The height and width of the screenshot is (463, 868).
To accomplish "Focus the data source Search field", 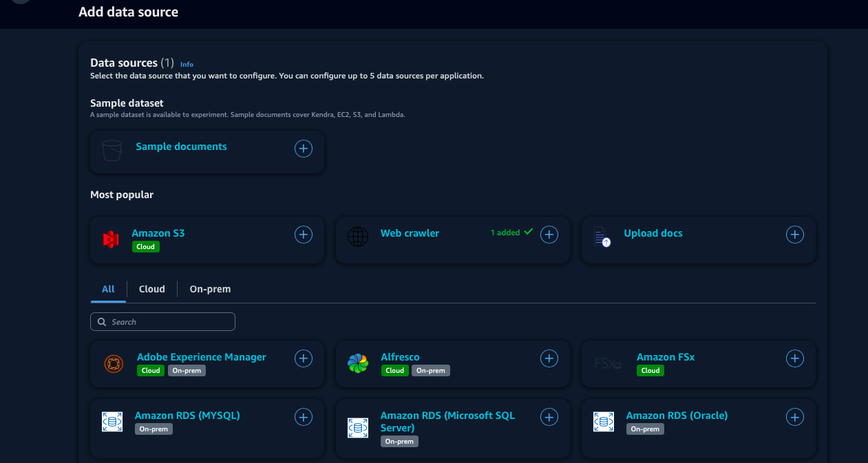I will (x=162, y=322).
